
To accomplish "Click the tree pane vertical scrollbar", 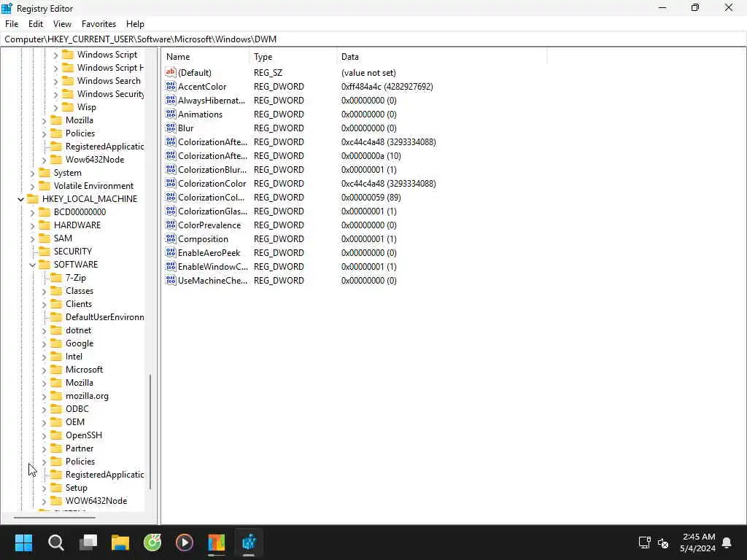I will click(150, 432).
